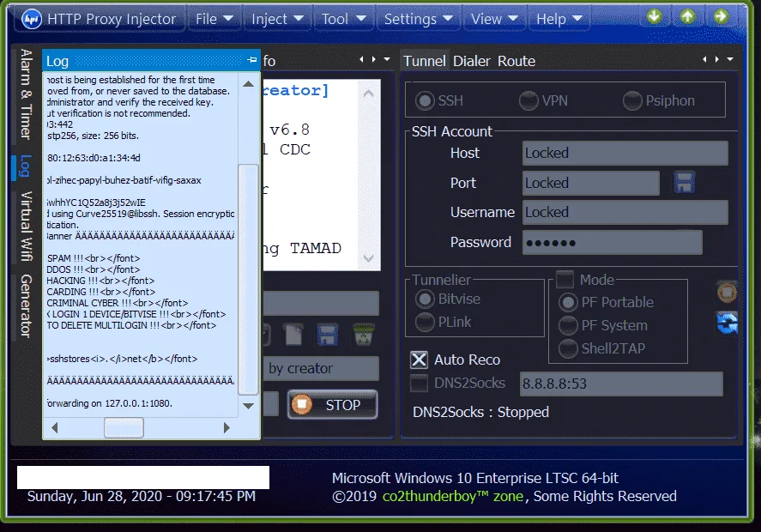The image size is (761, 532).
Task: Switch to the Route tab
Action: (516, 61)
